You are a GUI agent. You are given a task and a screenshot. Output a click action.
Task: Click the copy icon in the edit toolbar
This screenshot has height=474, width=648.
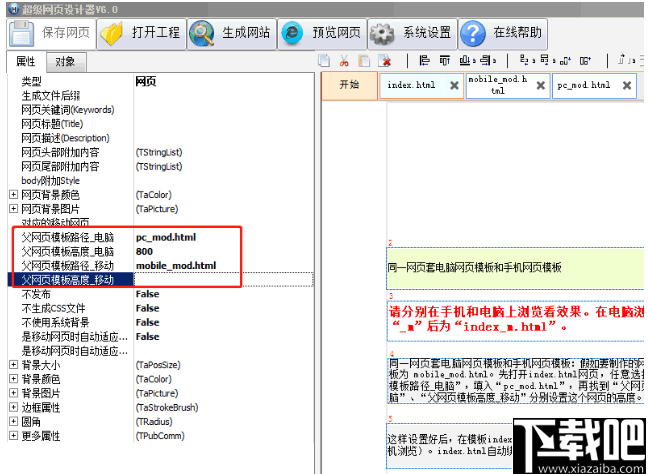pos(324,61)
